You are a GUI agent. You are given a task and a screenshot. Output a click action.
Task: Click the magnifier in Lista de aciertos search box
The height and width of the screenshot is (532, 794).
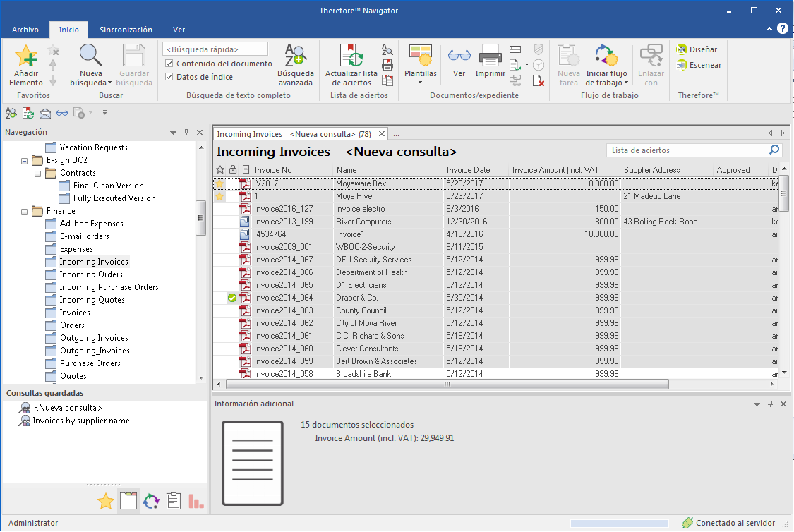point(774,150)
